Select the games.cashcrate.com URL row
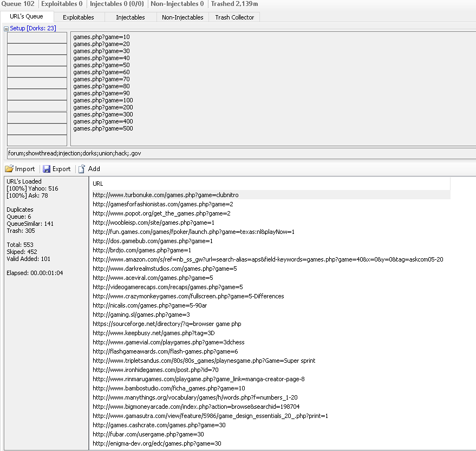The image size is (476, 451). [271, 425]
